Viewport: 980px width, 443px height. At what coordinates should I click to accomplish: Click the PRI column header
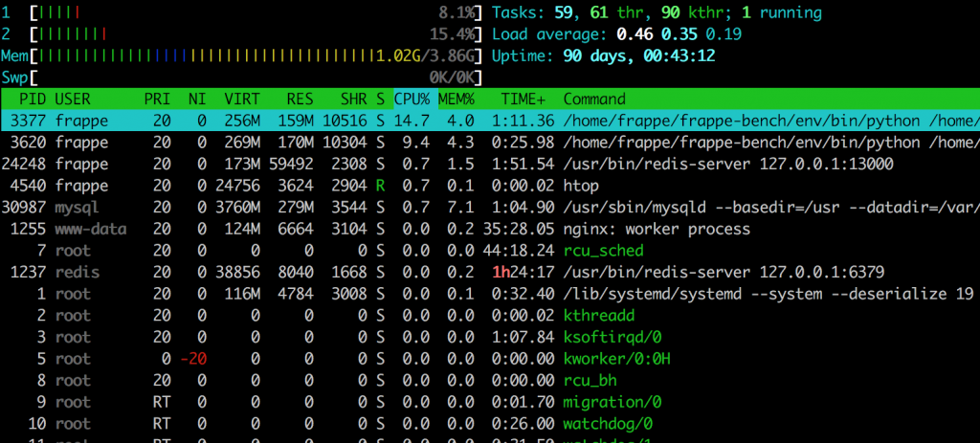(x=157, y=99)
